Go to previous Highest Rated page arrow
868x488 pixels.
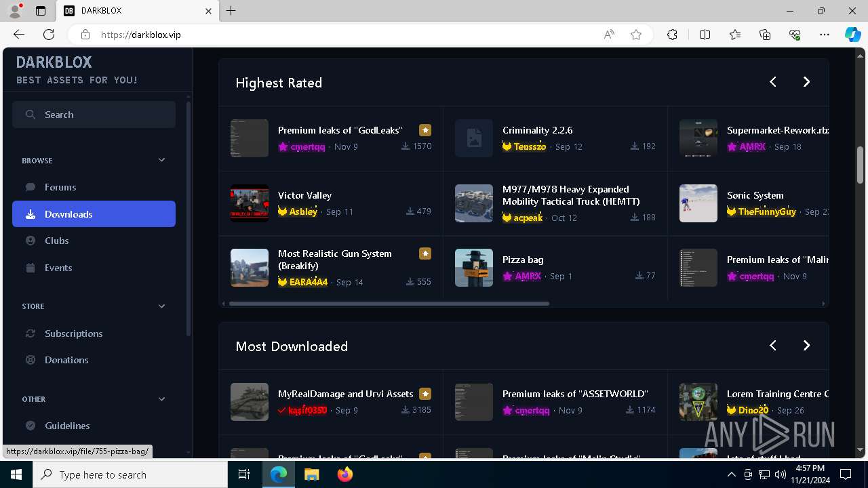[x=773, y=82]
